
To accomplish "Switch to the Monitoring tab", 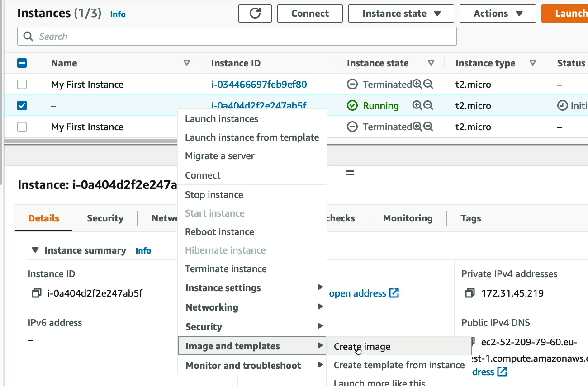I will pyautogui.click(x=408, y=218).
